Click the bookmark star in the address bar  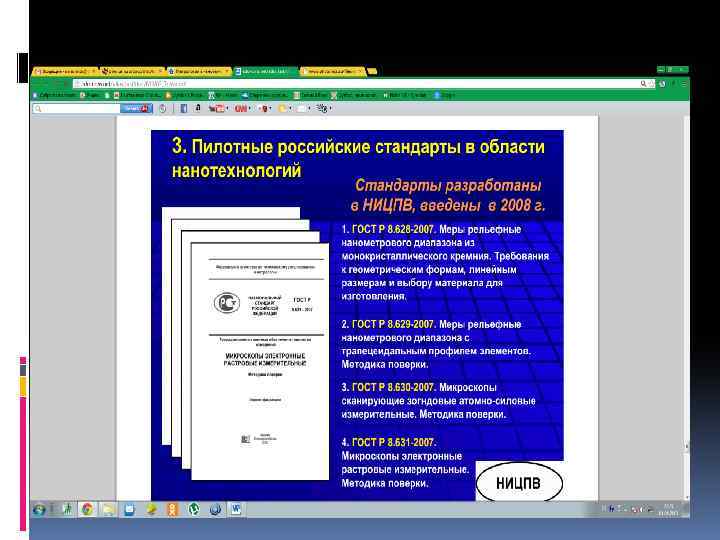point(651,84)
